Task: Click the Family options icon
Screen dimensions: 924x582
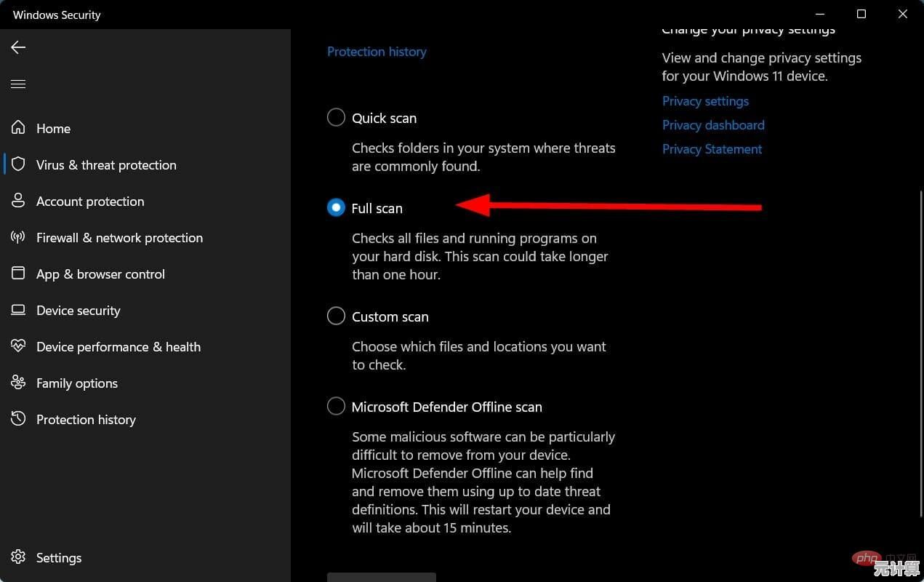Action: tap(18, 383)
